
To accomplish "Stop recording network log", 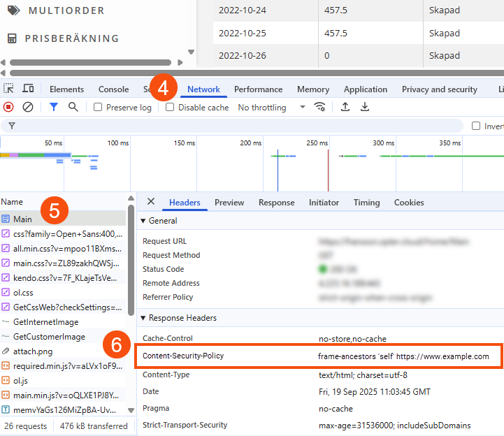I will pos(8,107).
